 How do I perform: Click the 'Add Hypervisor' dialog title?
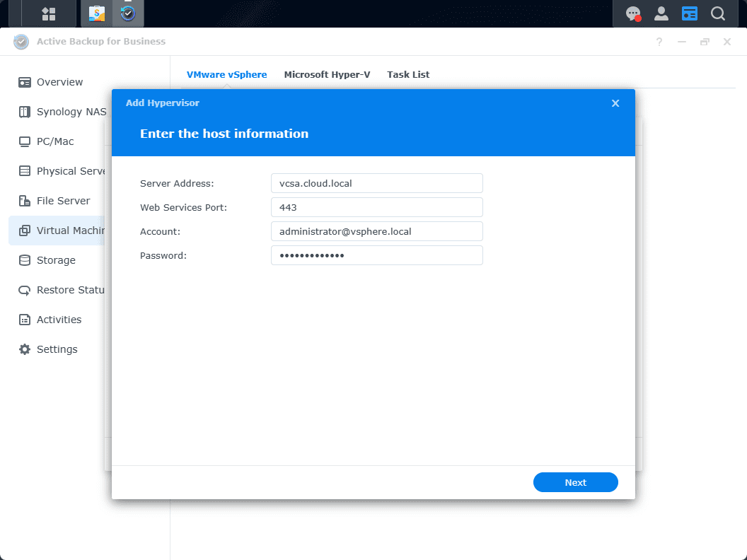coord(163,103)
